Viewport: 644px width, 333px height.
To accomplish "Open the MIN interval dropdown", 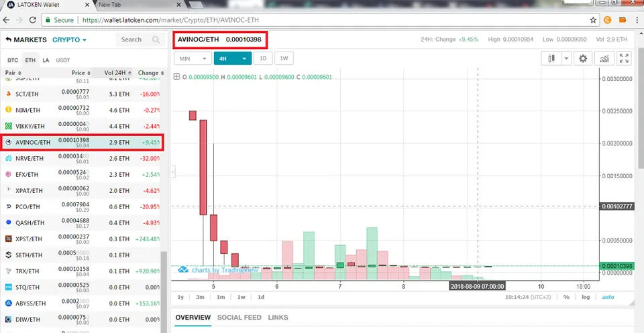I will tap(193, 59).
